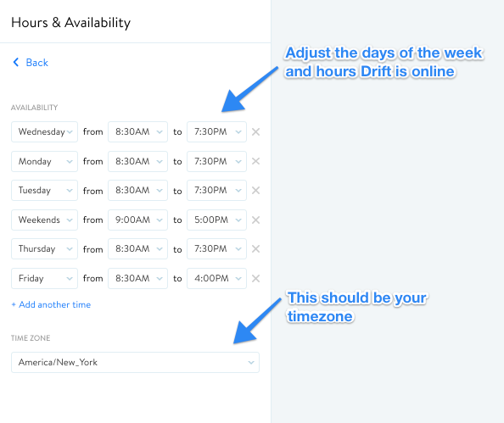504x423 pixels.
Task: Open the Thursday day dropdown
Action: tap(44, 249)
